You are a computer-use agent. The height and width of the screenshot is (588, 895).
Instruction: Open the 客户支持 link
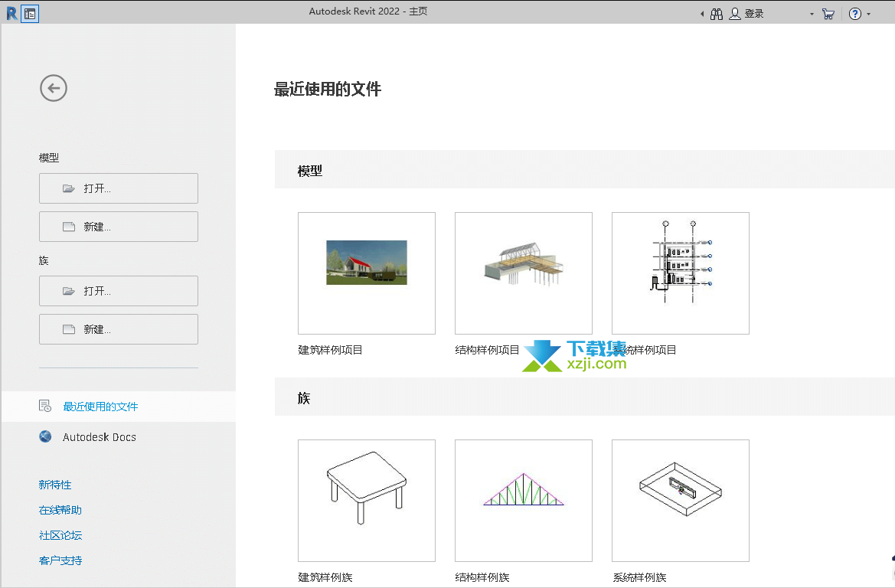tap(60, 560)
